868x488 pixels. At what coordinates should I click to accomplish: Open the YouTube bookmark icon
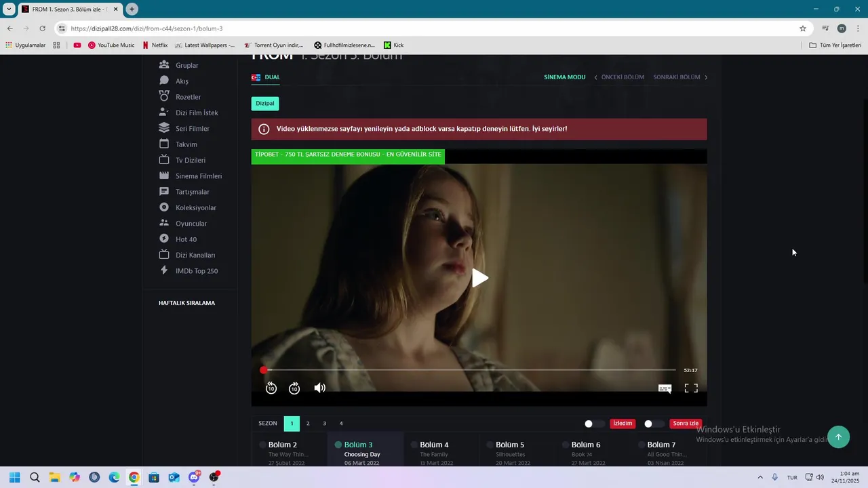[x=77, y=45]
